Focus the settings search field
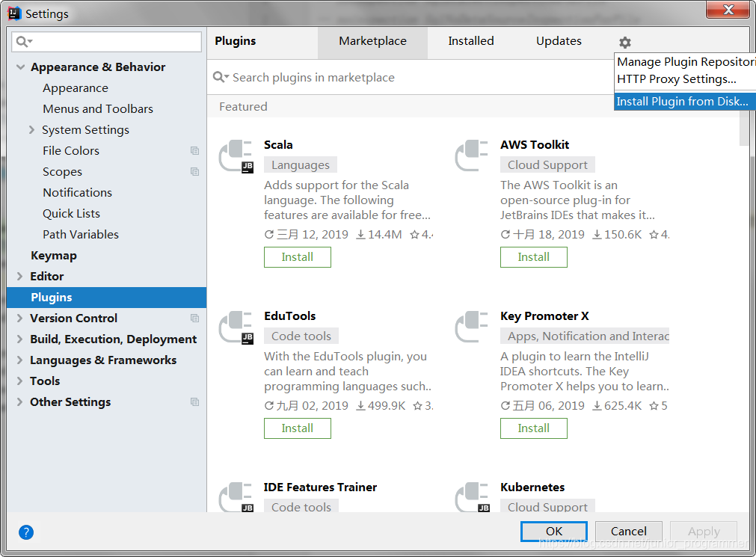756x557 pixels. click(106, 42)
